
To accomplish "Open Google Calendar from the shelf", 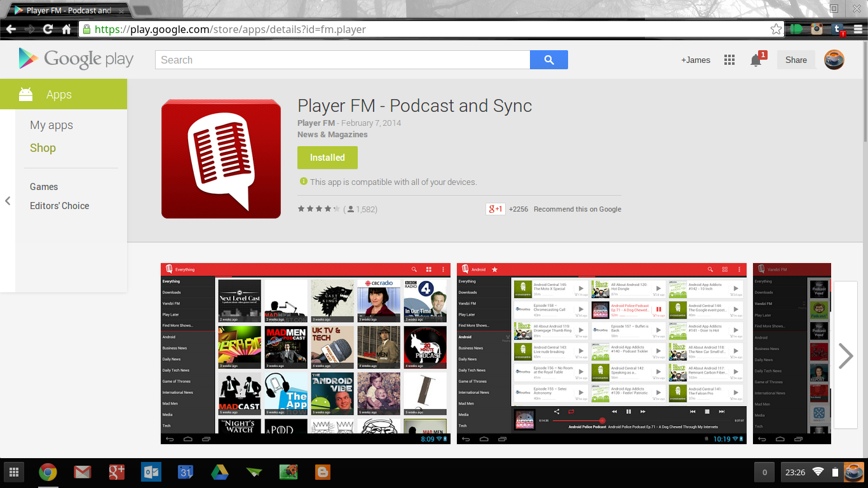I will (186, 472).
